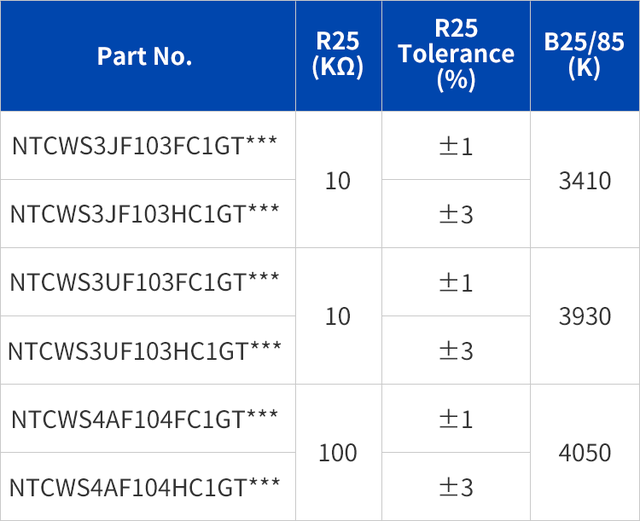Select the B25/85 value 3930 cell
Image resolution: width=640 pixels, height=521 pixels.
point(585,316)
